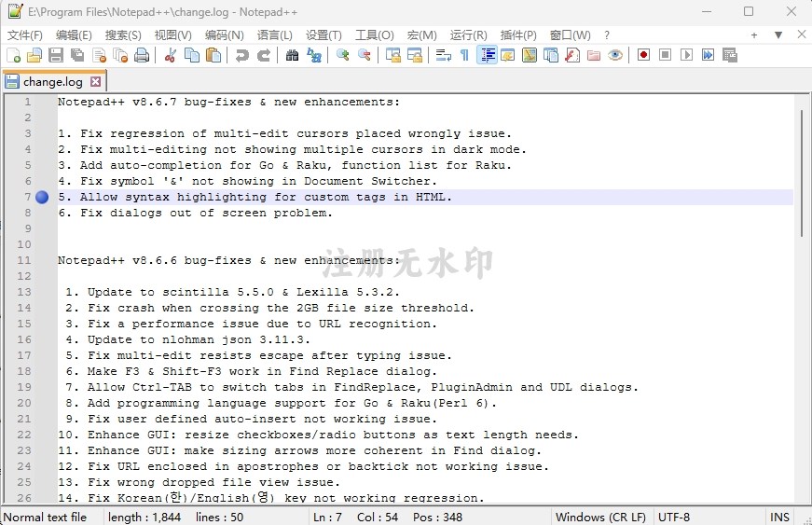Toggle file monitoring eye icon

615,55
